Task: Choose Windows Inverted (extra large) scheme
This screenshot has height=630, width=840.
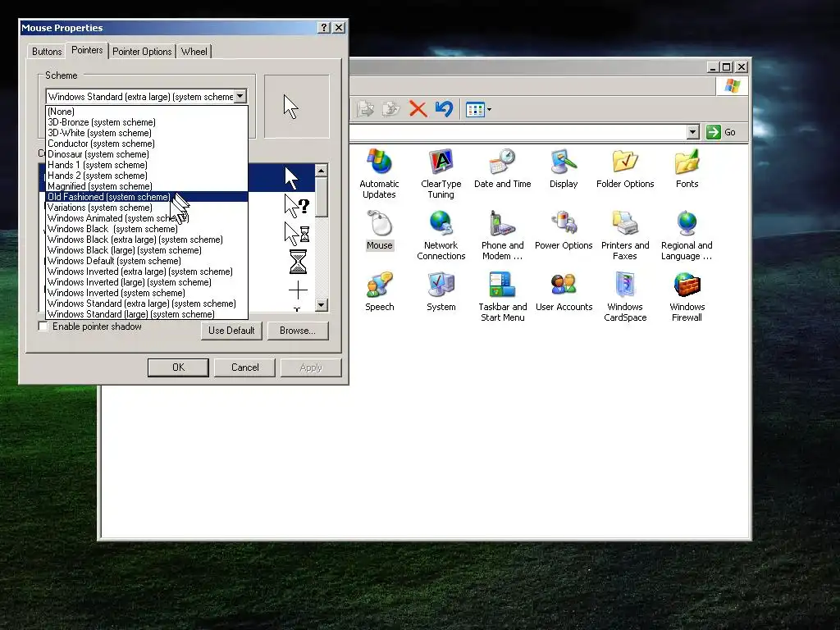Action: click(x=146, y=272)
